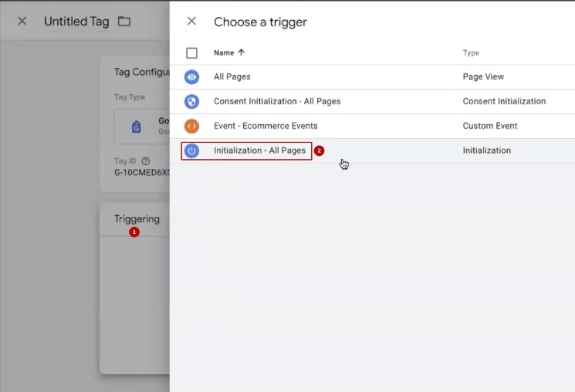This screenshot has height=392, width=575.
Task: Sort triggers by Name column
Action: point(223,53)
